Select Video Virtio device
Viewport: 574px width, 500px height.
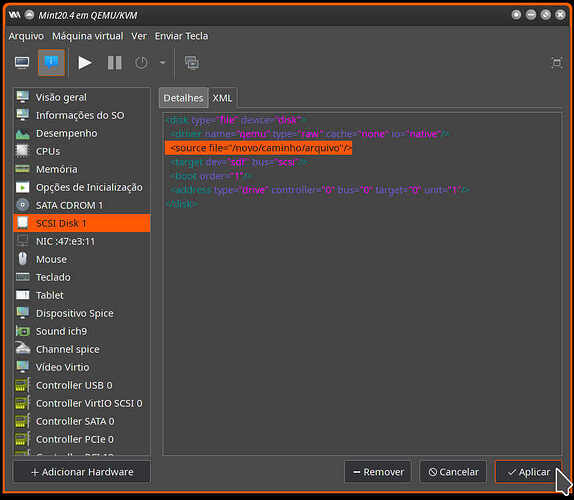click(x=82, y=367)
